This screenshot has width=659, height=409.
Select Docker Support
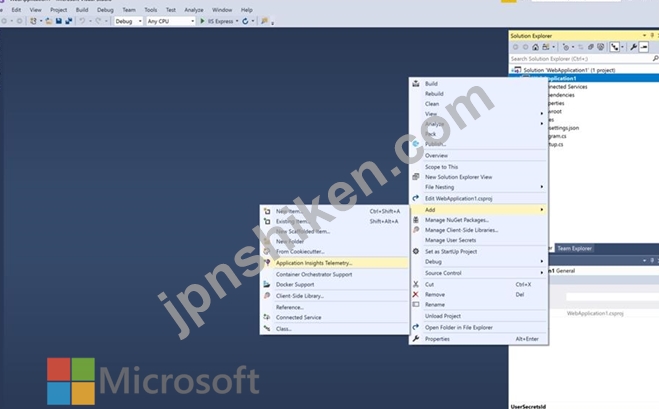(334, 285)
